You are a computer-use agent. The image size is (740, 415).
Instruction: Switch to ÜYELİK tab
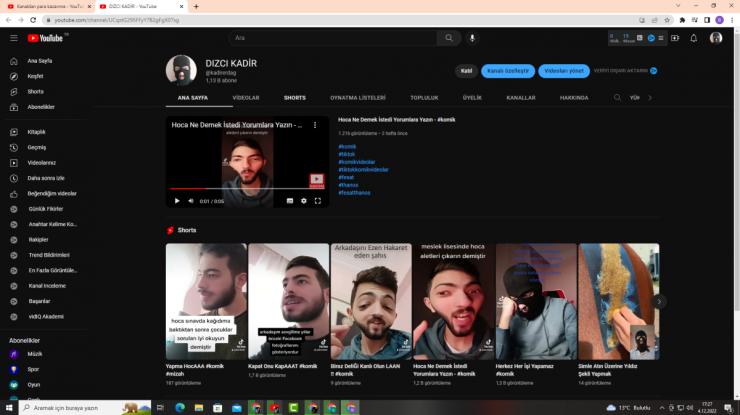[x=472, y=98]
